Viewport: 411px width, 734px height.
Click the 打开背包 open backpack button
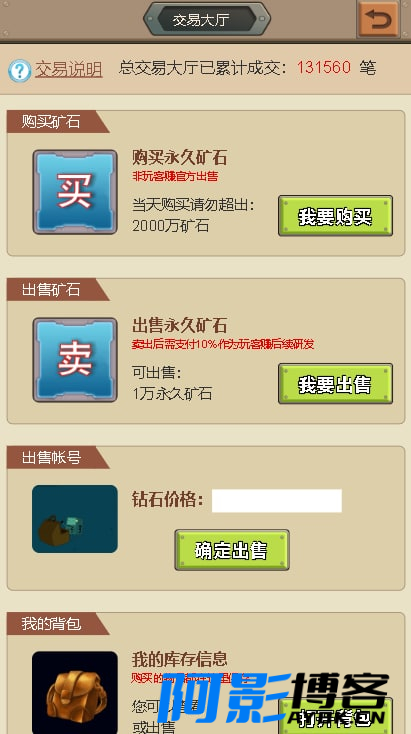tap(335, 716)
